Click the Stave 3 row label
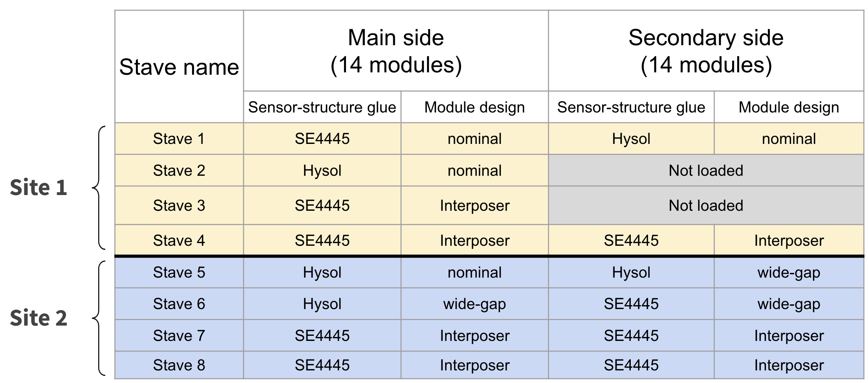 pyautogui.click(x=179, y=206)
